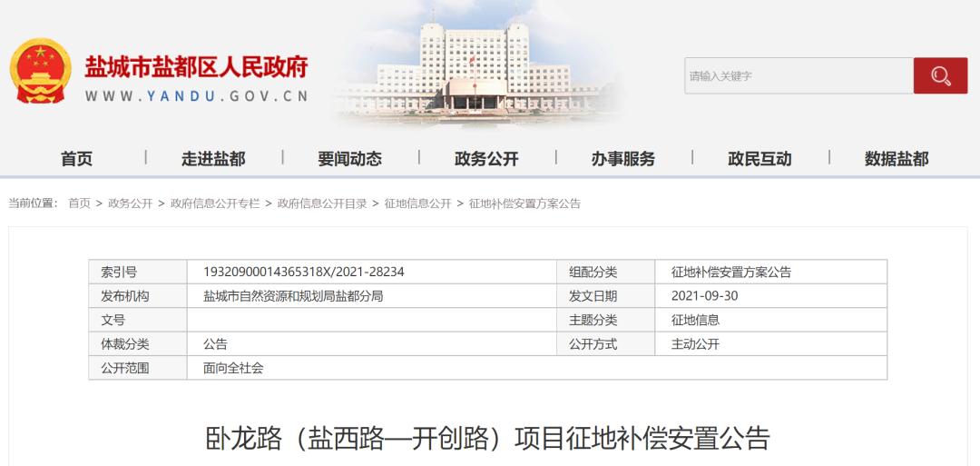Image resolution: width=980 pixels, height=466 pixels.
Task: Follow the 政府信息公开目录 breadcrumb link
Action: (322, 203)
